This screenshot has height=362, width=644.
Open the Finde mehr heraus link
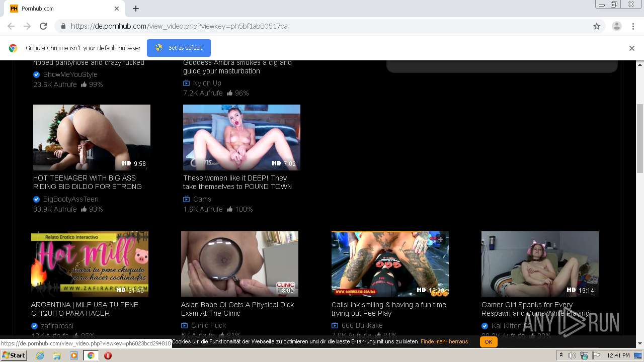click(x=444, y=341)
